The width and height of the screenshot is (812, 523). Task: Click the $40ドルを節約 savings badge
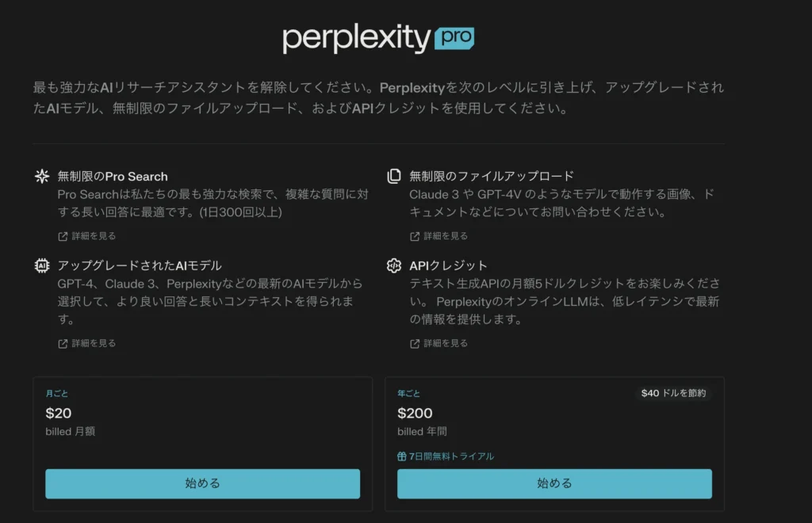673,393
